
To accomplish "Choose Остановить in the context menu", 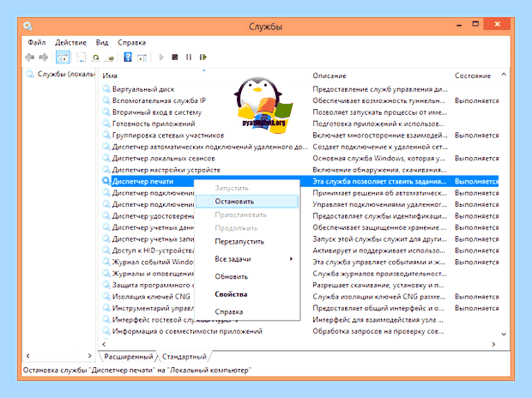I will (247, 202).
